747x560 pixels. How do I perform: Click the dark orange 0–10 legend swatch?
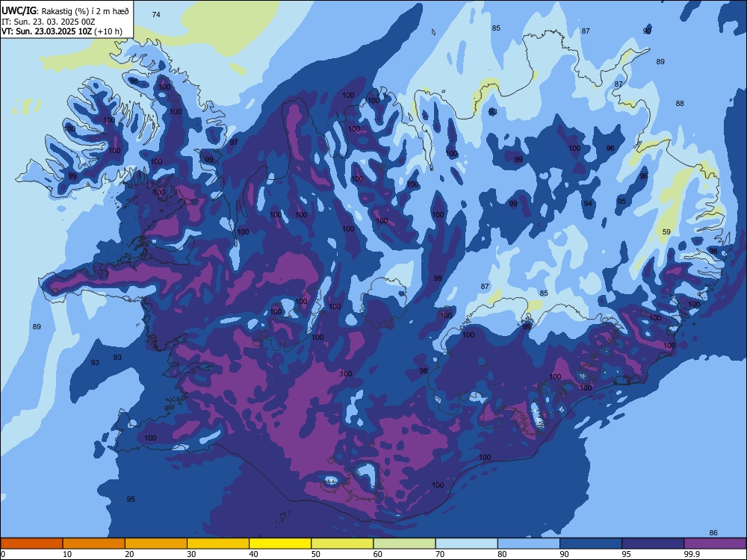31,544
